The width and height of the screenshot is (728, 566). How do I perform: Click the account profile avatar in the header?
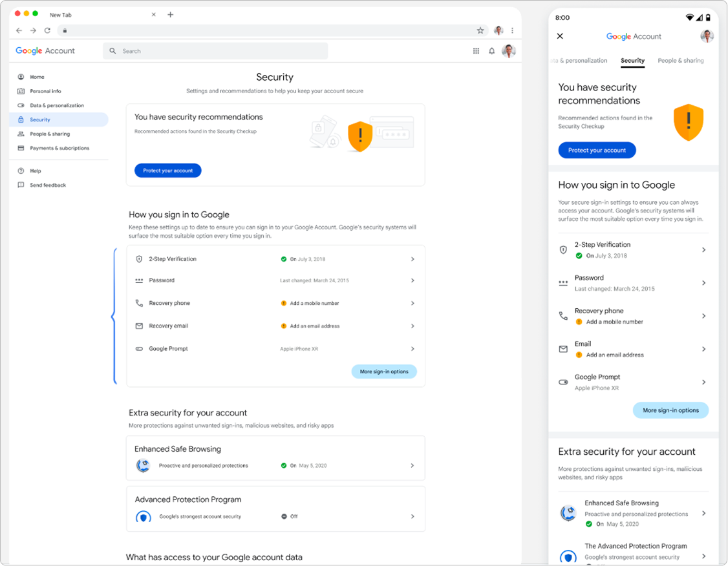pyautogui.click(x=508, y=50)
